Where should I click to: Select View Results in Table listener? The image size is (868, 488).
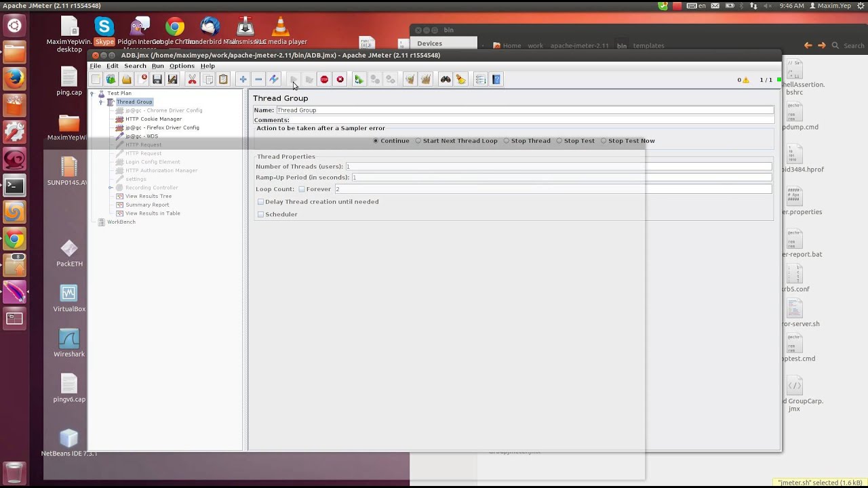[x=153, y=213]
